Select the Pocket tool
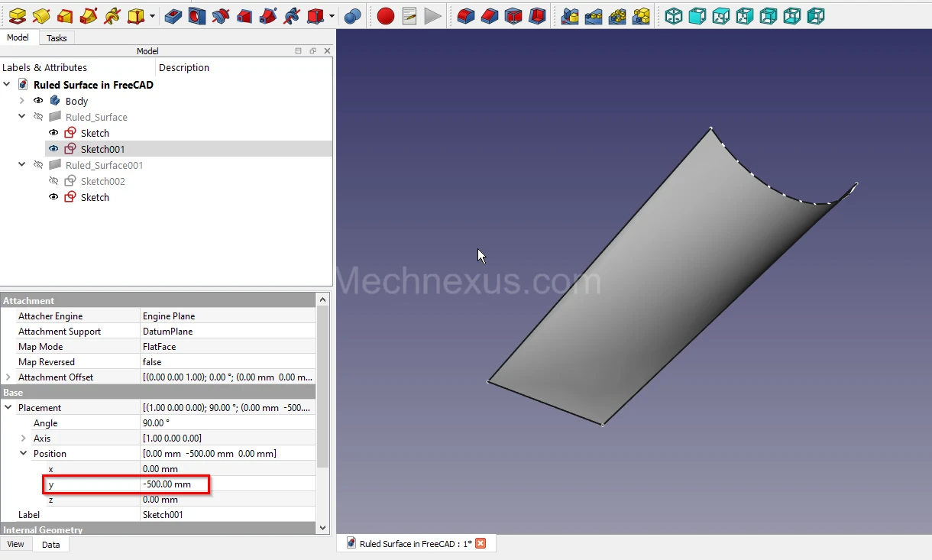 tap(173, 15)
